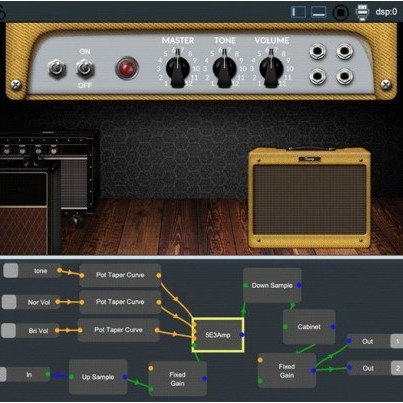Select the Bri Vol input node
Screen dimensions: 403x403
coord(30,331)
